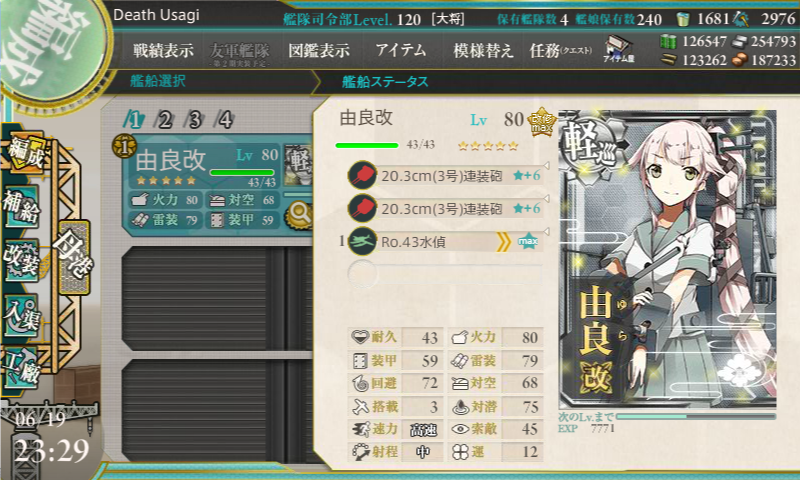
Task: Switch to fleet 3 tab
Action: tap(195, 120)
